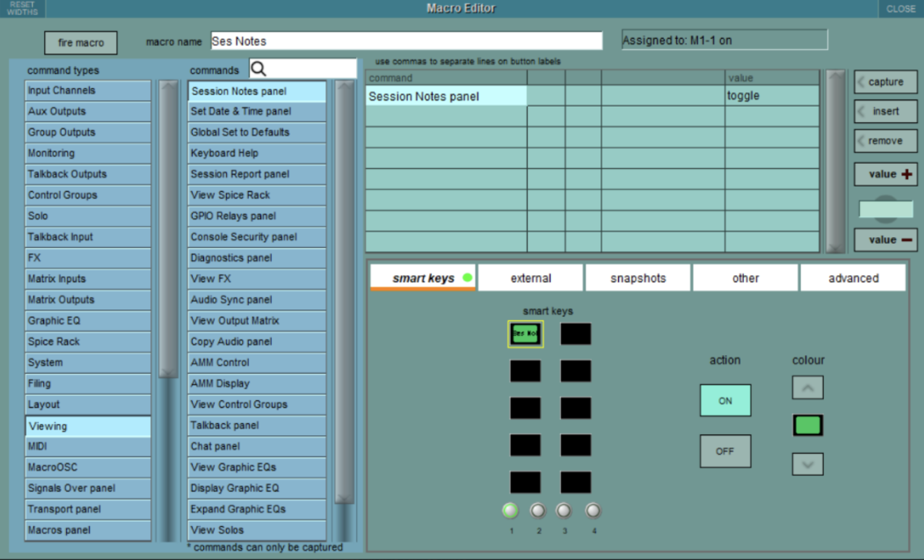
Task: Switch to the snapshots tab
Action: pos(637,278)
